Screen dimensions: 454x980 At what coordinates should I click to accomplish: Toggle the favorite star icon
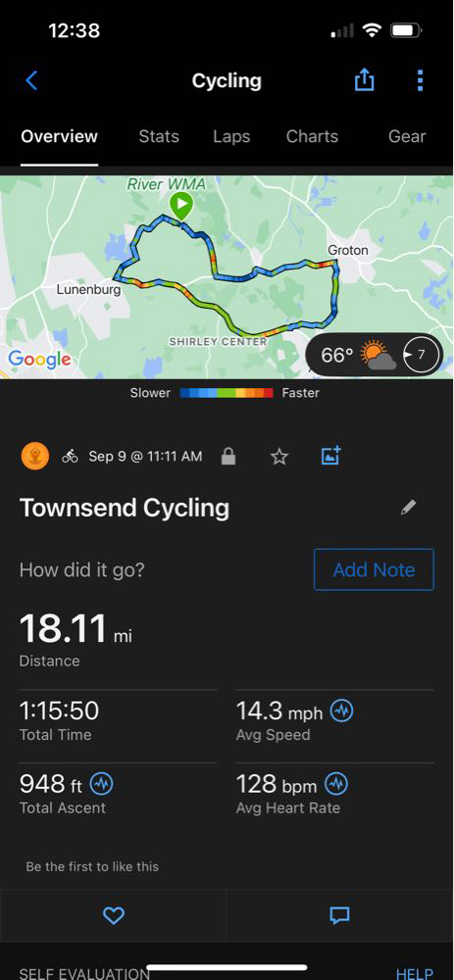tap(278, 457)
